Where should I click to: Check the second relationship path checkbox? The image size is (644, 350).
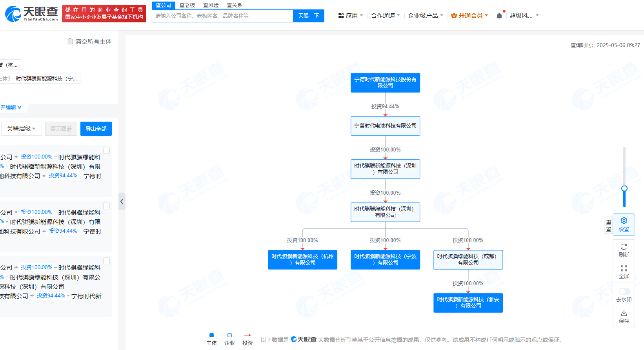(106, 206)
